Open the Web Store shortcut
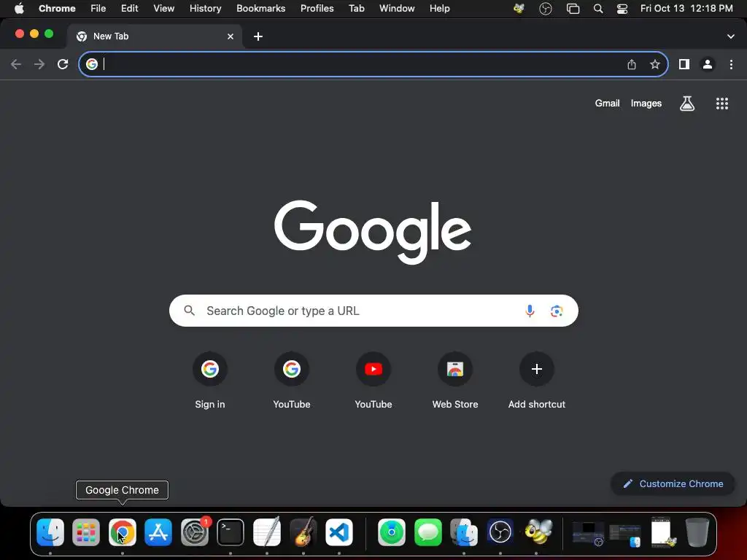Viewport: 747px width, 560px height. pyautogui.click(x=455, y=380)
